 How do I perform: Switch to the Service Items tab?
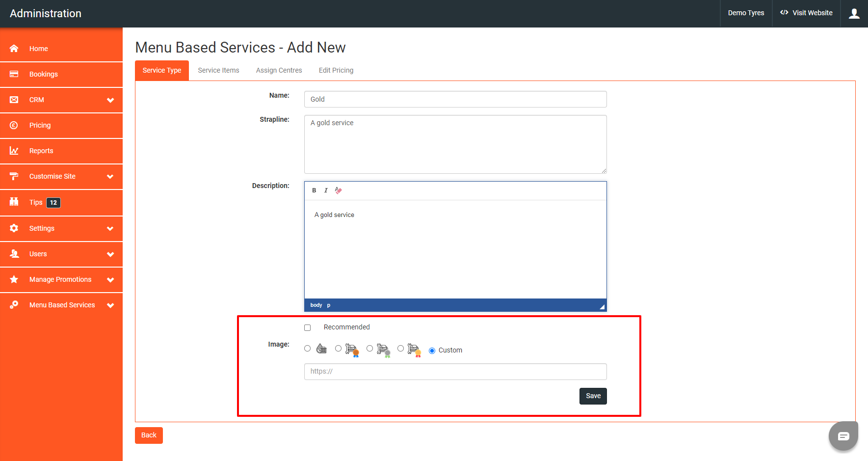point(218,70)
